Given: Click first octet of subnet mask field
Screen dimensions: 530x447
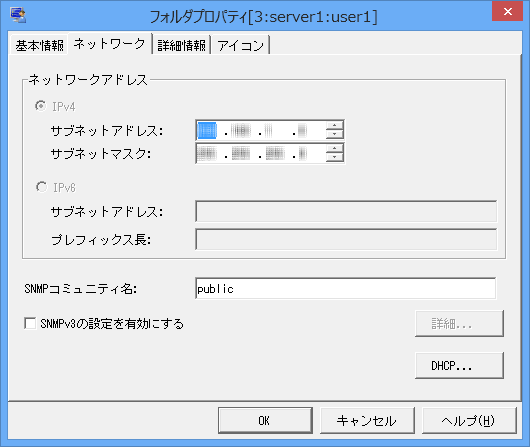Looking at the screenshot, I should (207, 154).
